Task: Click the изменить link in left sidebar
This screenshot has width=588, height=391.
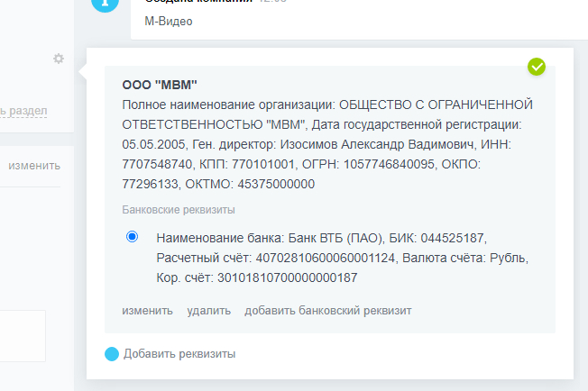Action: pyautogui.click(x=34, y=166)
